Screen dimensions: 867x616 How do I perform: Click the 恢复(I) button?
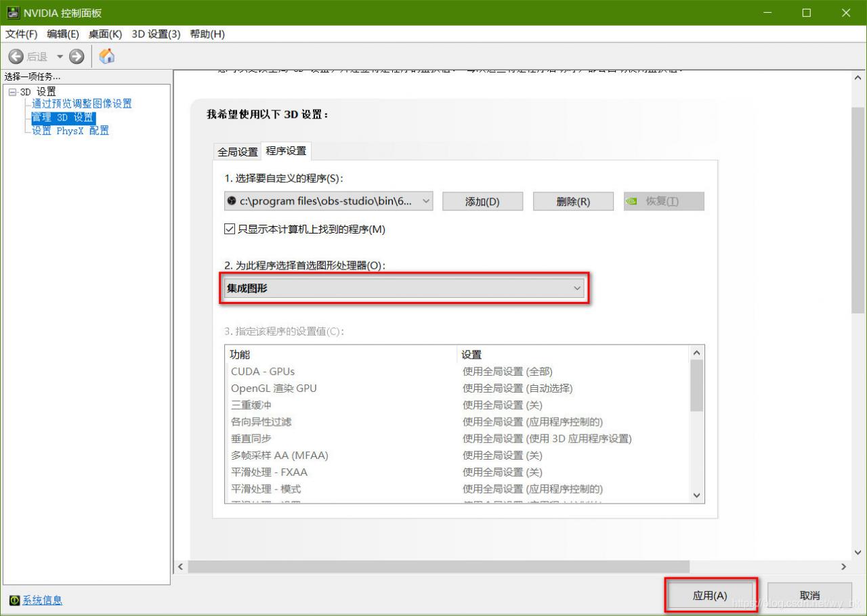(x=664, y=202)
